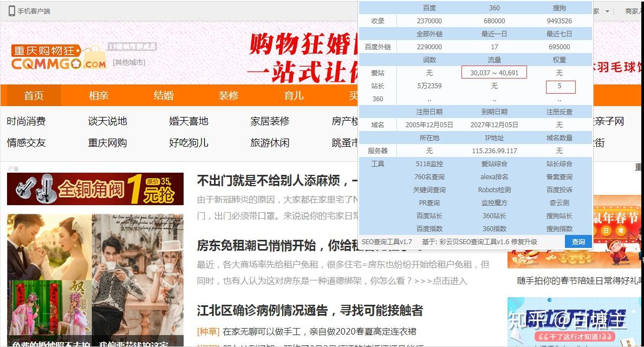Open 百度投诉 tool link
The image size is (644, 347).
coord(559,190)
